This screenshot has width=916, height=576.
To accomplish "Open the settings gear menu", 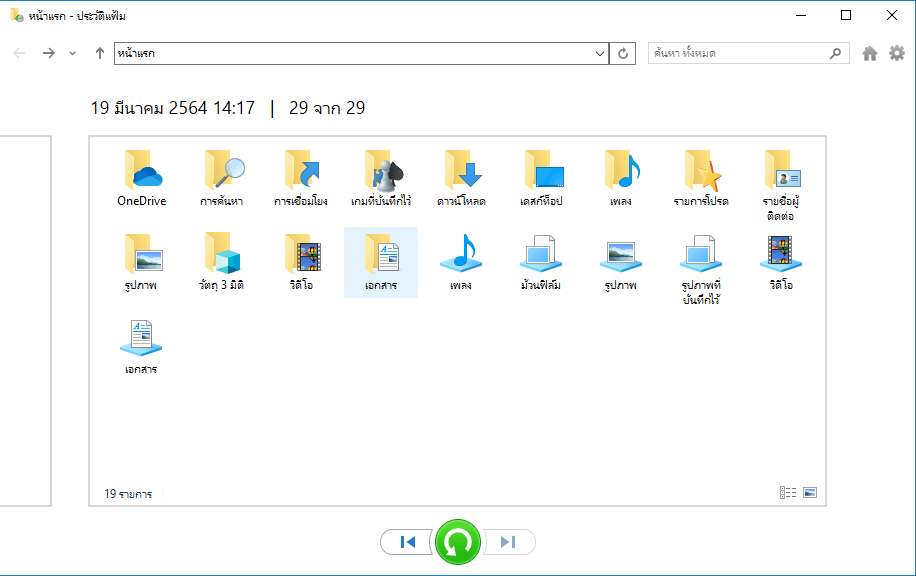I will coord(896,53).
